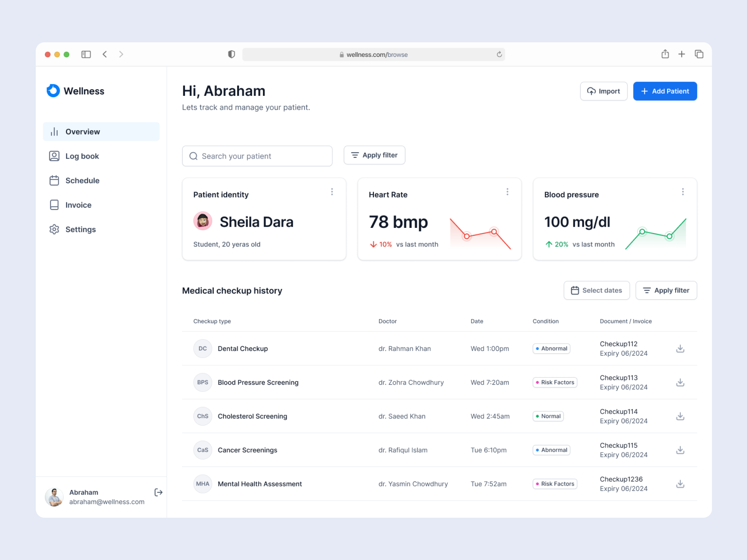Screen dimensions: 747x560
Task: Click Sheila Dara's avatar thumbnail
Action: pyautogui.click(x=203, y=221)
